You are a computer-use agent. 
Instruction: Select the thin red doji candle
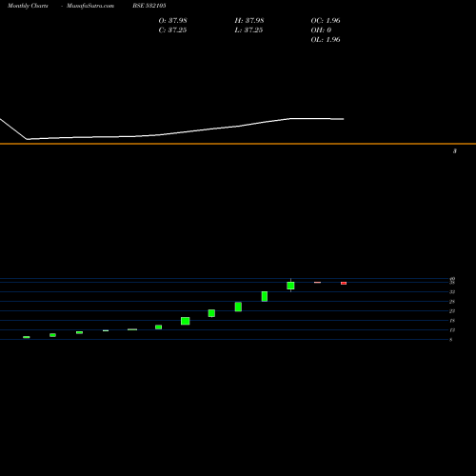pos(317,282)
